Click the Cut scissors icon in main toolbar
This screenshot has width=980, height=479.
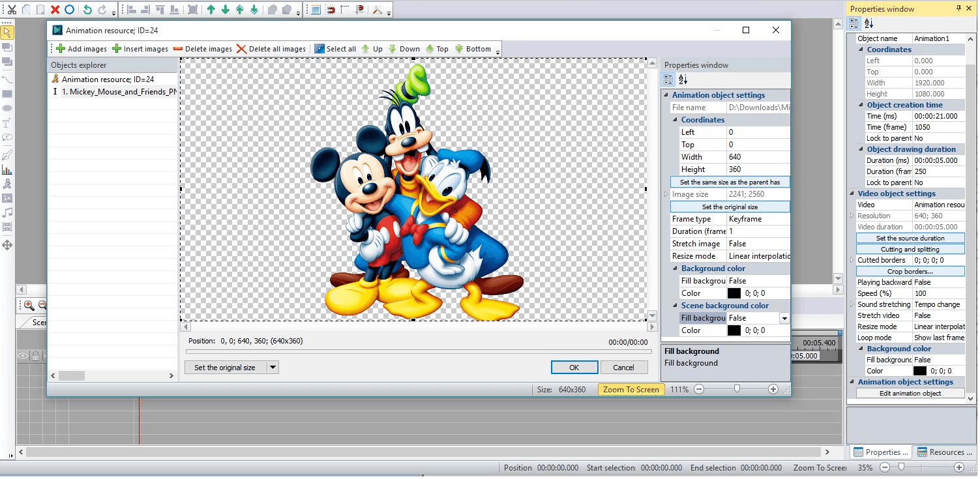pyautogui.click(x=12, y=10)
